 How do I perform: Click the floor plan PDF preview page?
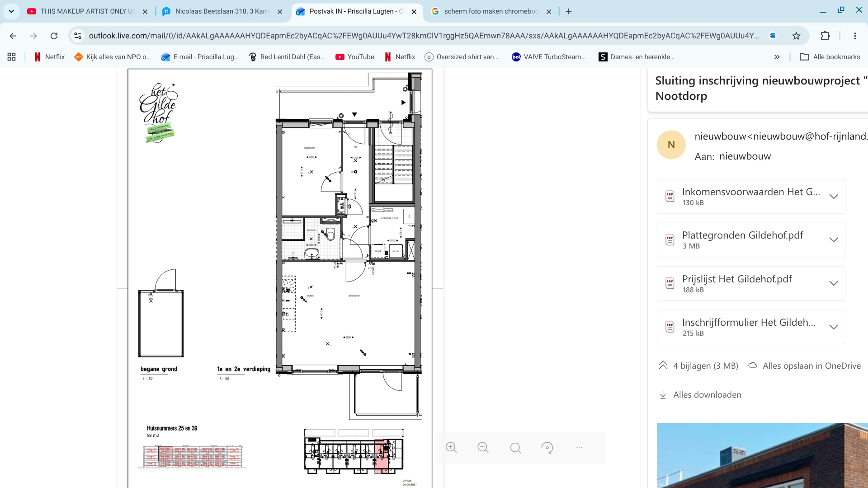[280, 278]
